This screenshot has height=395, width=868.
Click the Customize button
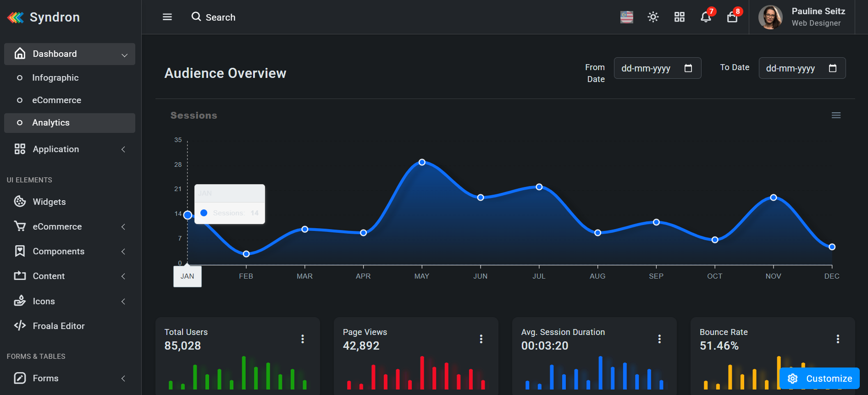click(819, 379)
